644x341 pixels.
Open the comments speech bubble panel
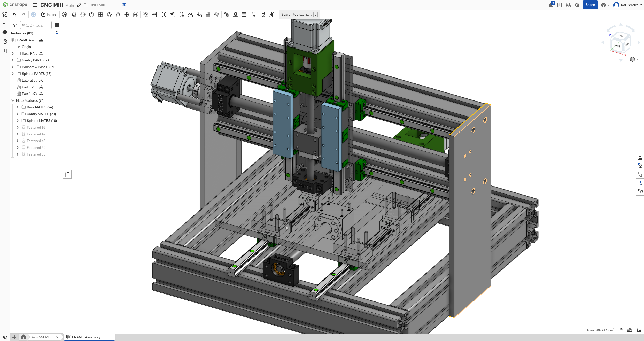(5, 33)
